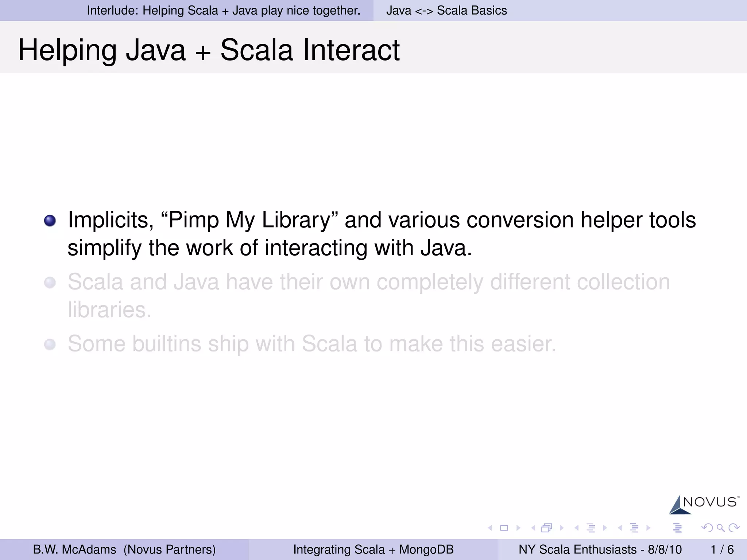Jump to next section arrow

pyautogui.click(x=648, y=528)
